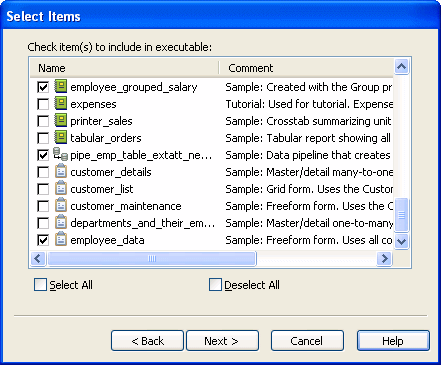Screen dimensions: 441x365
Task: Check the expenses checkbox
Action: [43, 104]
